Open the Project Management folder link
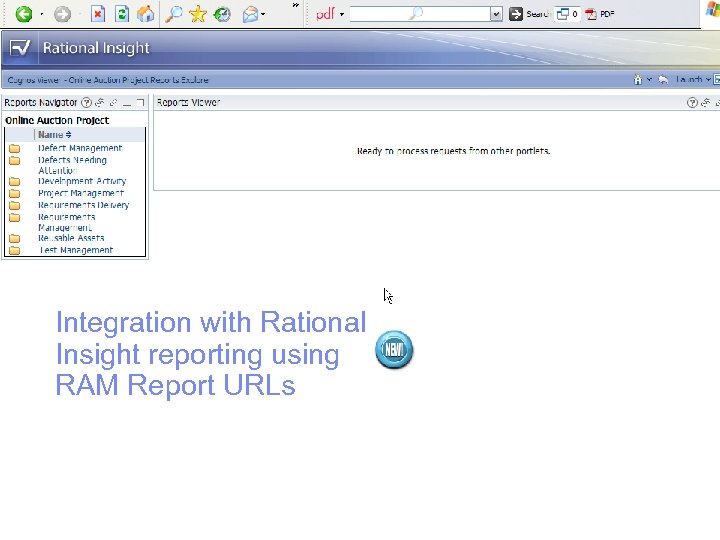This screenshot has height=540, width=720. (x=81, y=193)
